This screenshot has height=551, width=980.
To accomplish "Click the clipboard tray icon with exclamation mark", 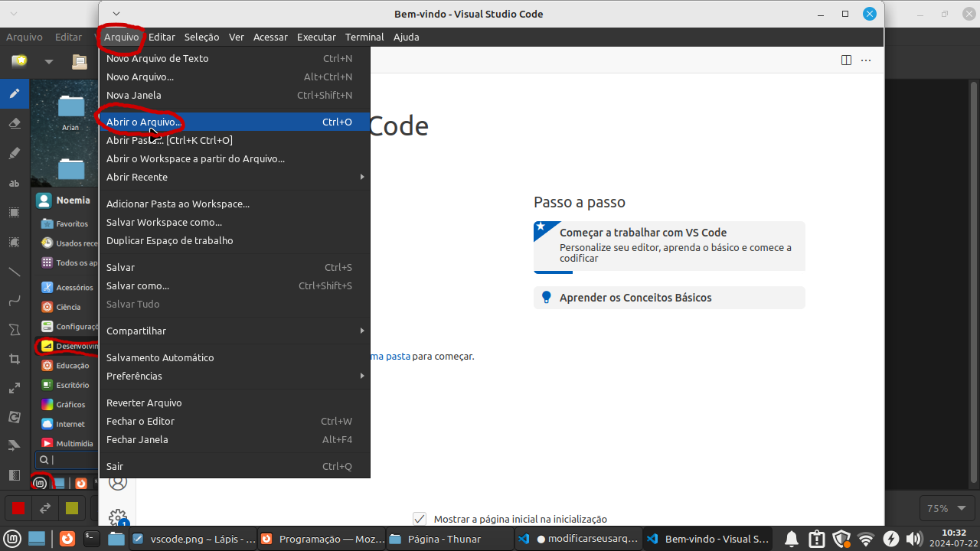I will click(816, 539).
